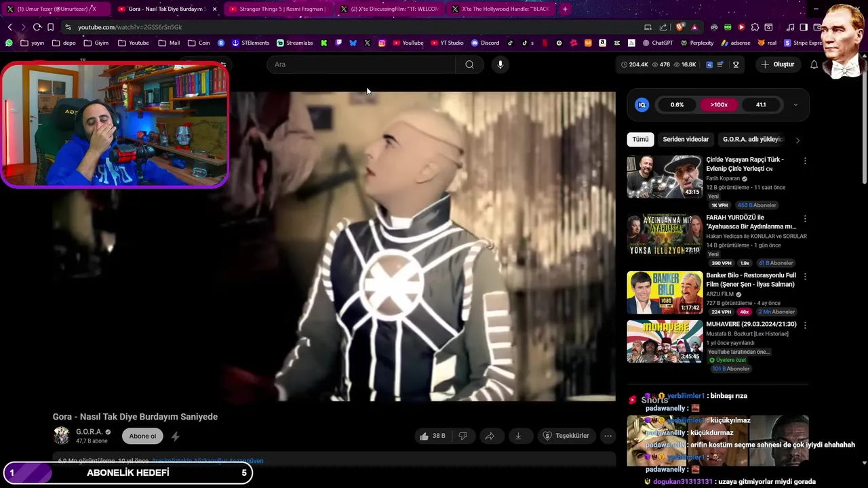The image size is (868, 488).
Task: Open menu for MUHAVERE video
Action: 805,325
